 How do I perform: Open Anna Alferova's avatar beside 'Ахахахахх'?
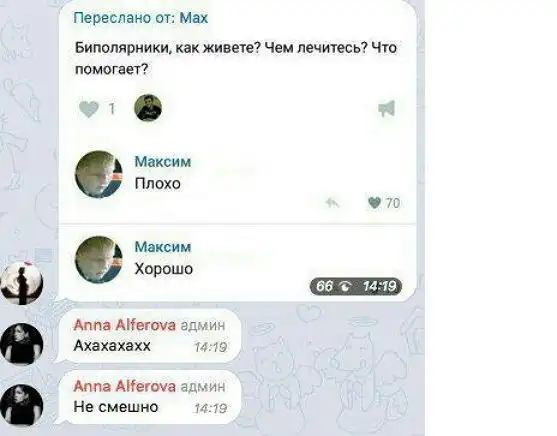22,344
